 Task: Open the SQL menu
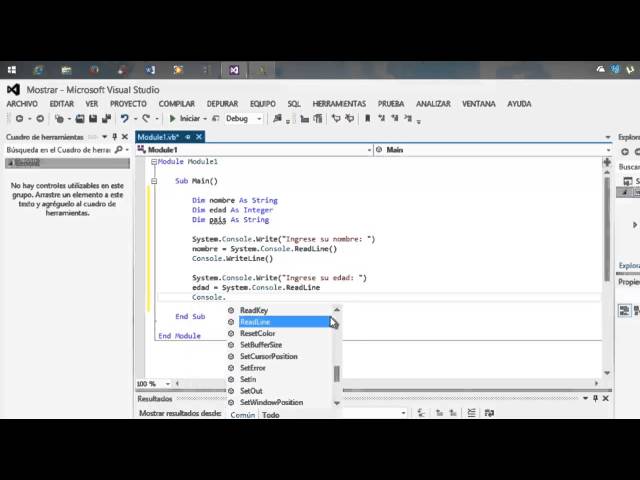(294, 104)
